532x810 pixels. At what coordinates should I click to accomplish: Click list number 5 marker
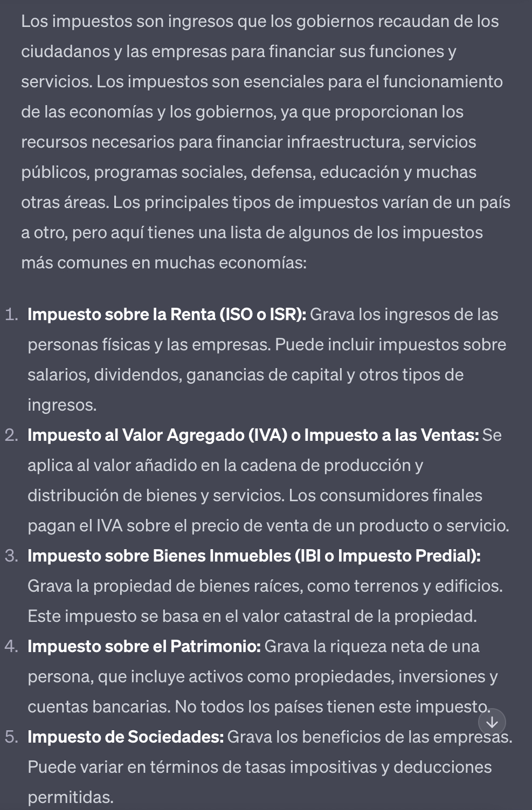tap(11, 737)
